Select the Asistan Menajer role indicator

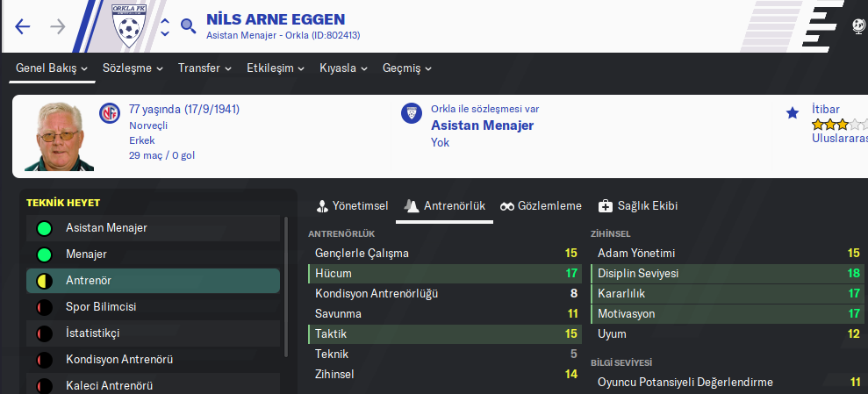[x=44, y=228]
